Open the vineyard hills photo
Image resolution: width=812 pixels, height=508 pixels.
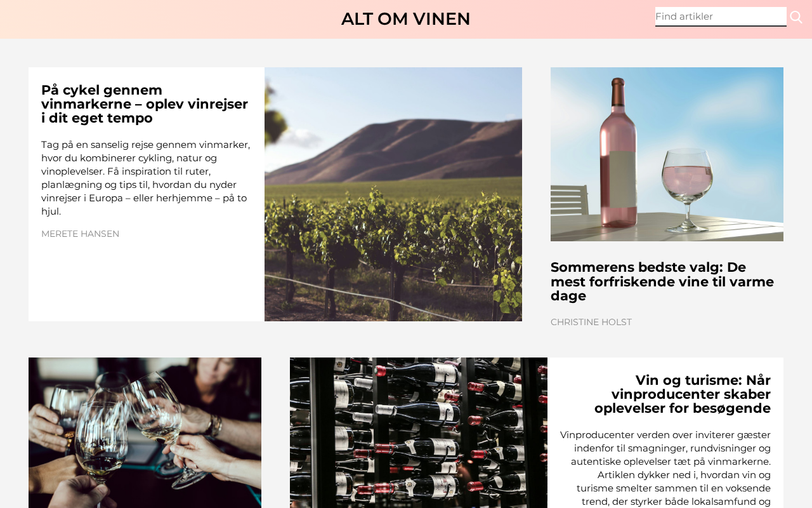[393, 194]
